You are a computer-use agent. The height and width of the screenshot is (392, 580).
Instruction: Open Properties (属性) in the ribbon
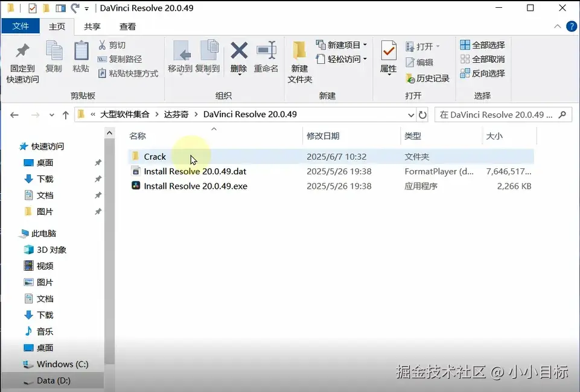click(x=389, y=58)
